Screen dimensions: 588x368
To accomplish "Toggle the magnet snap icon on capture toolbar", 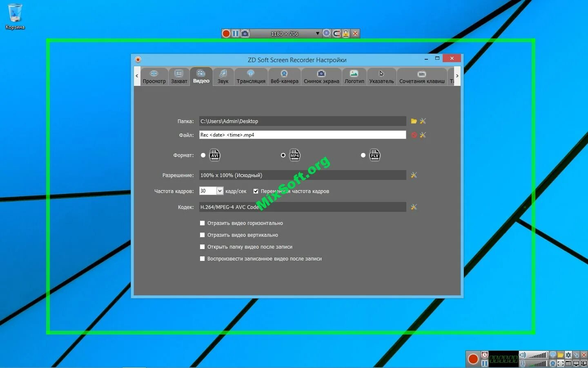I will 336,34.
